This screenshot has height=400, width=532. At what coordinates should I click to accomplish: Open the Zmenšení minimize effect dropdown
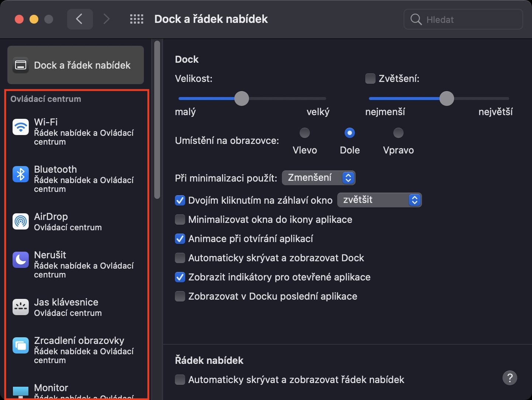pyautogui.click(x=318, y=178)
